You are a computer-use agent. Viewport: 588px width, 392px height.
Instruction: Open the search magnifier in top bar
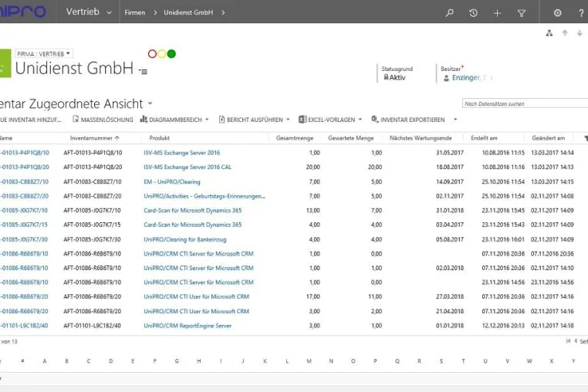click(x=449, y=13)
